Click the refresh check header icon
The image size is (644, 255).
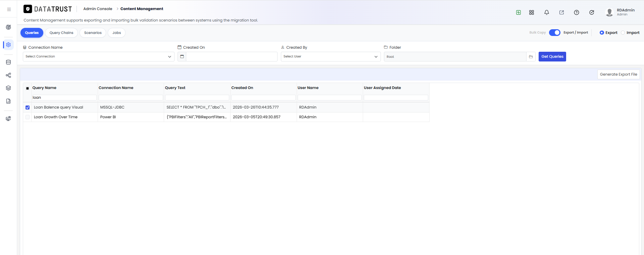click(592, 12)
